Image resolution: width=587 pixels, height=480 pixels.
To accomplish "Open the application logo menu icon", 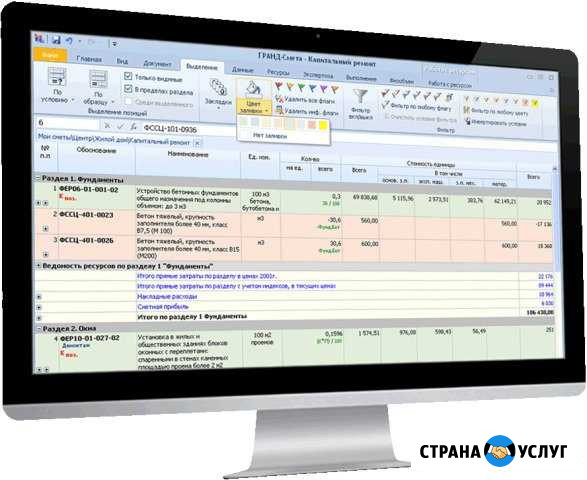I will tap(39, 38).
